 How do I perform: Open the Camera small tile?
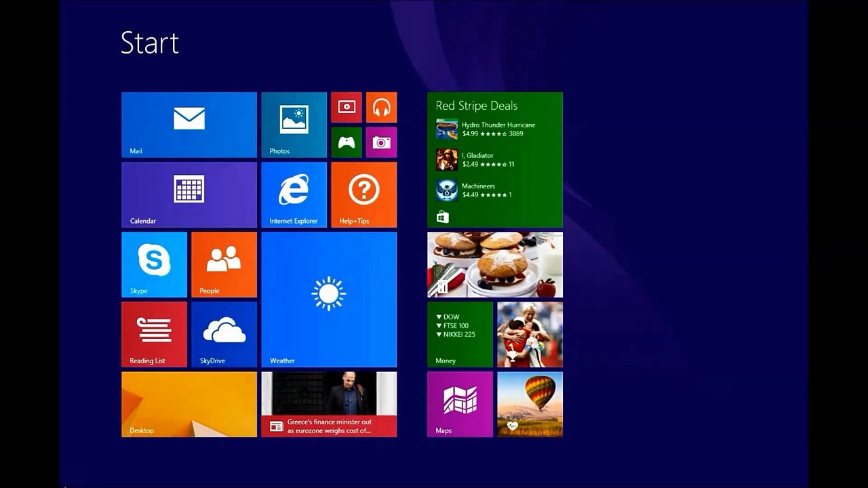(381, 142)
